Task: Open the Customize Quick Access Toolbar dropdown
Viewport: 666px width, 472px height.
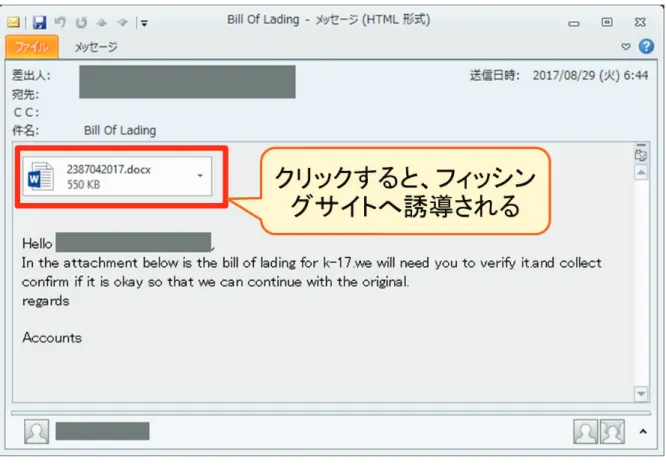Action: pos(144,23)
